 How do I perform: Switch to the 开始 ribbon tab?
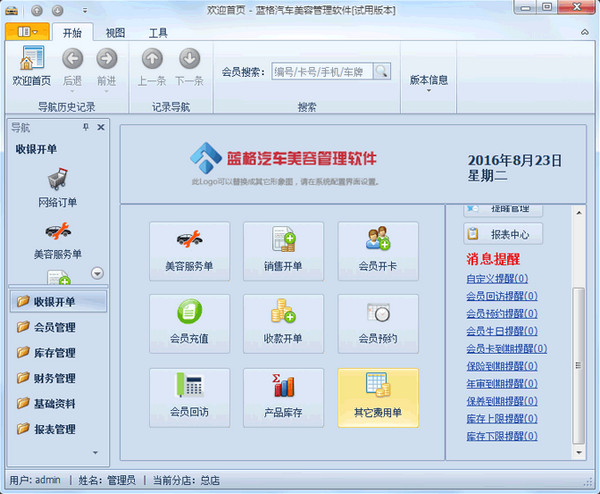(72, 33)
